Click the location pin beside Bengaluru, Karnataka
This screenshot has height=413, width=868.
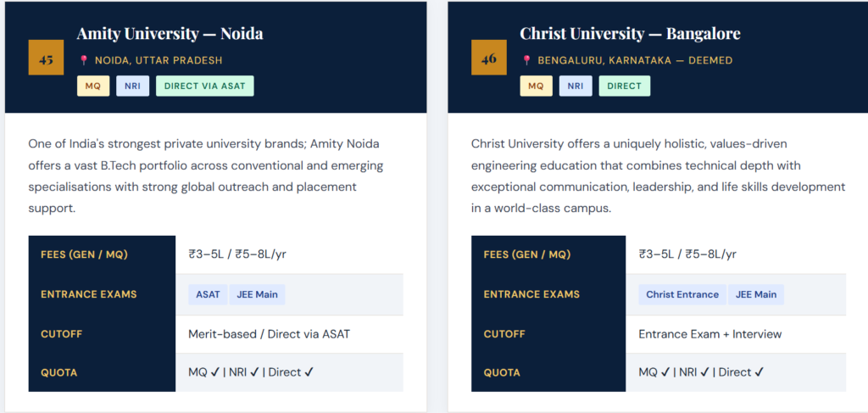tap(526, 61)
